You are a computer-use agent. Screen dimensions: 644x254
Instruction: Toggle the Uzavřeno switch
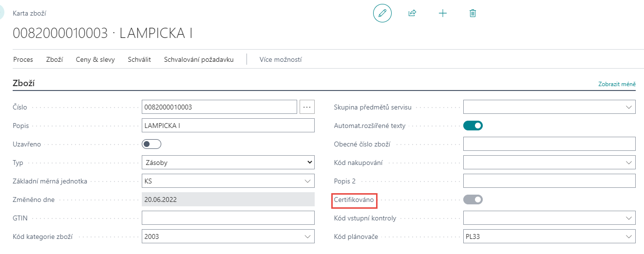coord(152,144)
